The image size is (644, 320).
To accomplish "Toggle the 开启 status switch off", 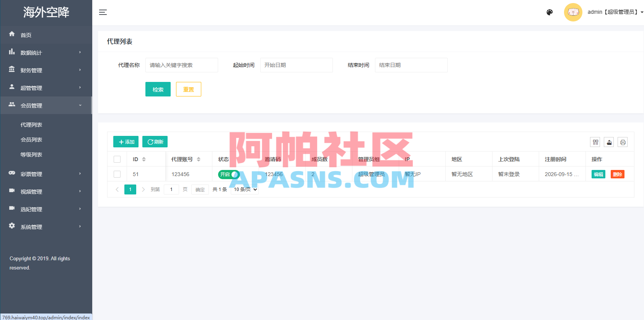I will (229, 175).
